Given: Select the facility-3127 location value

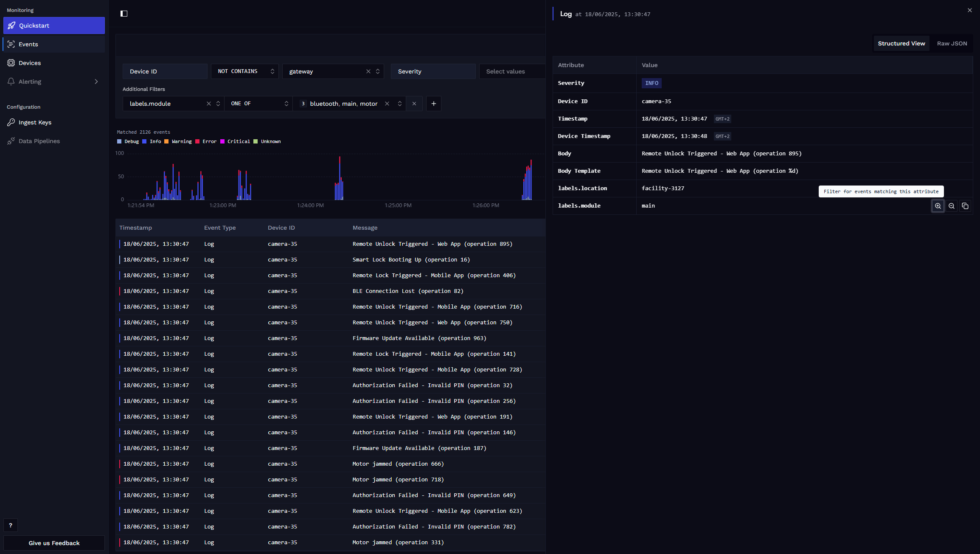Looking at the screenshot, I should [x=663, y=188].
